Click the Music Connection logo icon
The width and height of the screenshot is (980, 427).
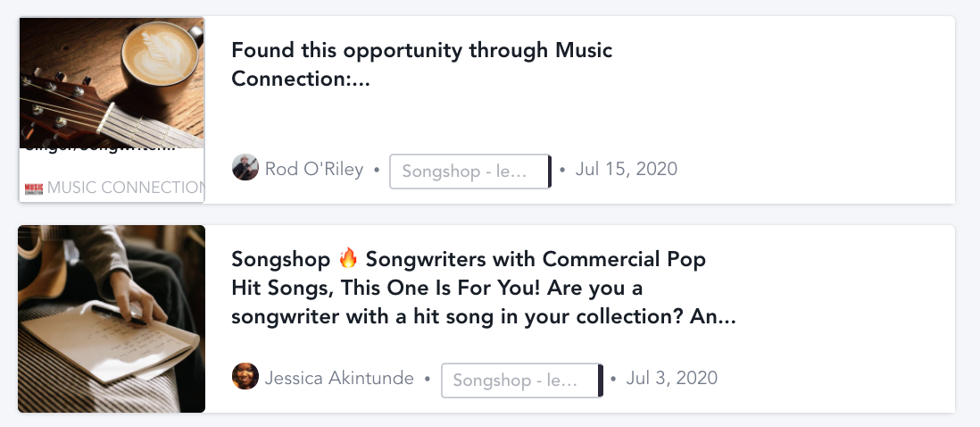34,188
